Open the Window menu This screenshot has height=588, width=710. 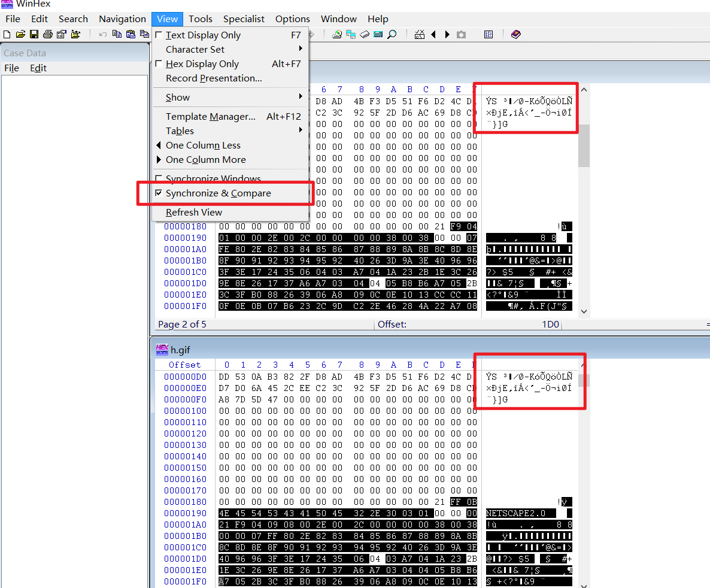(339, 19)
